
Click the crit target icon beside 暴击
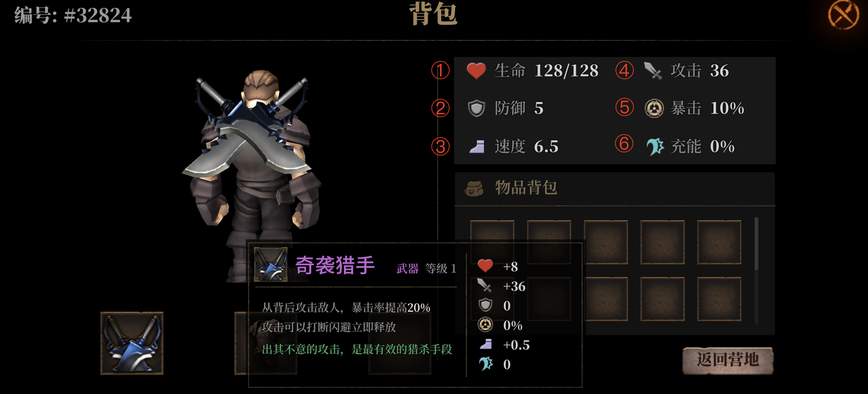(654, 108)
